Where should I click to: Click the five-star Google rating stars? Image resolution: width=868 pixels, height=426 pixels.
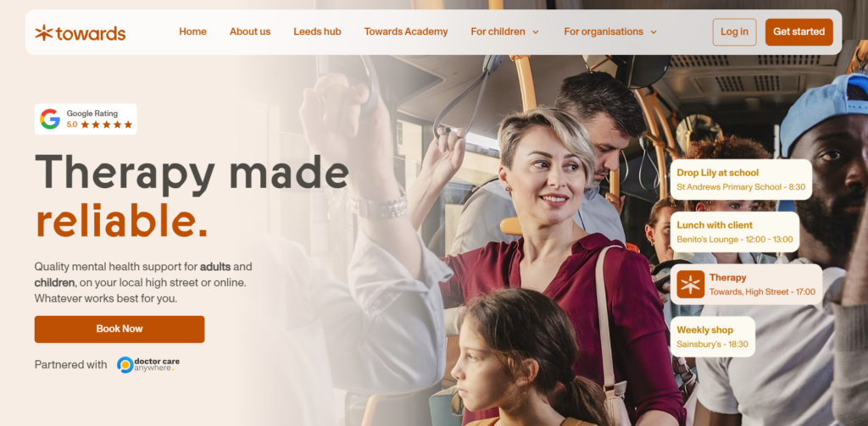tap(107, 125)
